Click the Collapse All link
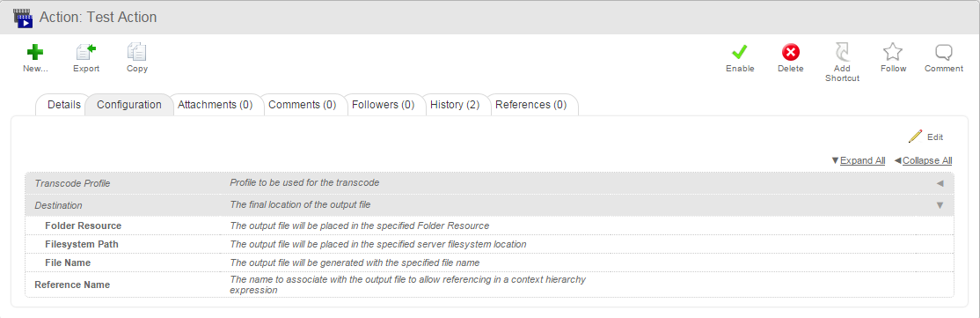Image resolution: width=980 pixels, height=318 pixels. tap(927, 161)
